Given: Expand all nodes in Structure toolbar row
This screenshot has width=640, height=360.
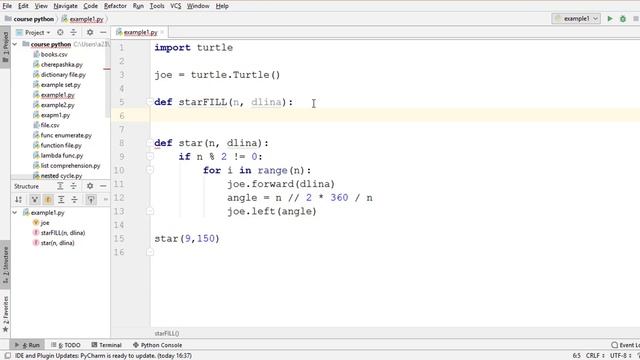Looking at the screenshot, I should (61, 200).
